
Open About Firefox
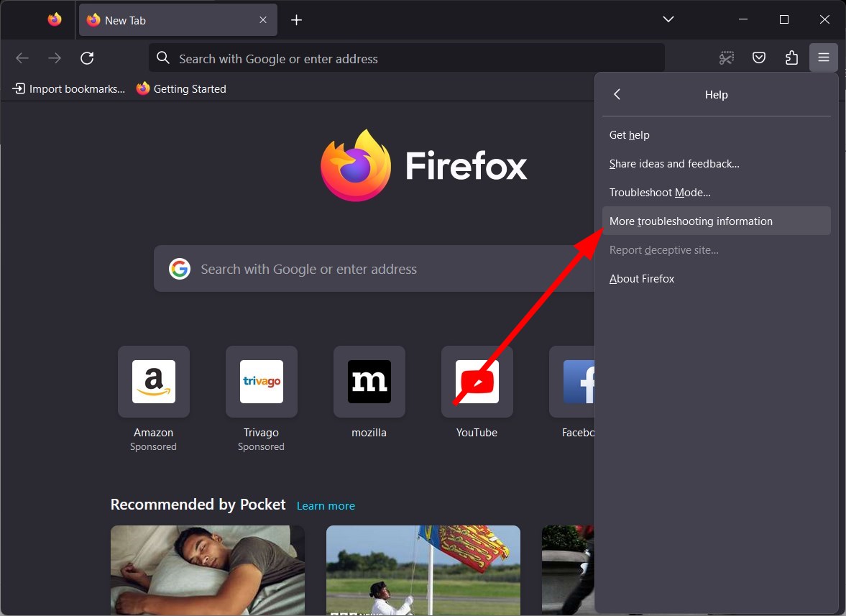tap(716, 279)
